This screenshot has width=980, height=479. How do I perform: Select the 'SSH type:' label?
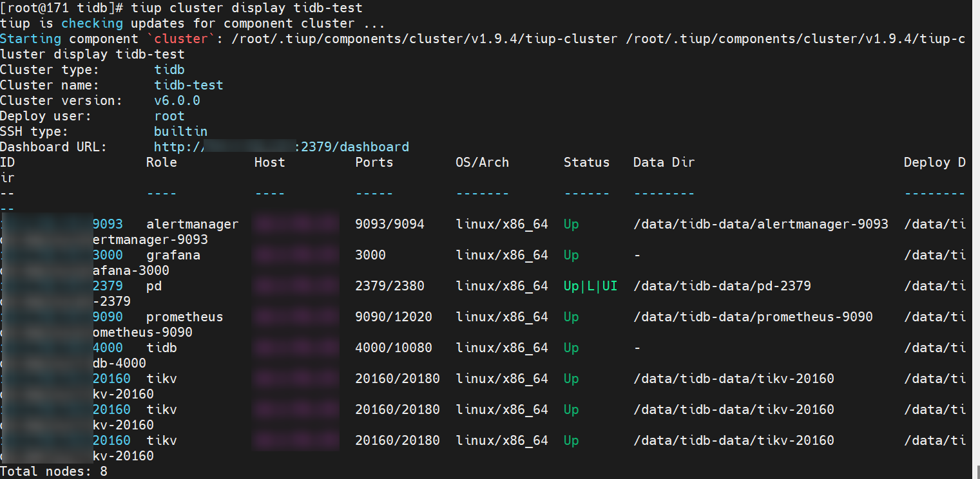click(35, 131)
